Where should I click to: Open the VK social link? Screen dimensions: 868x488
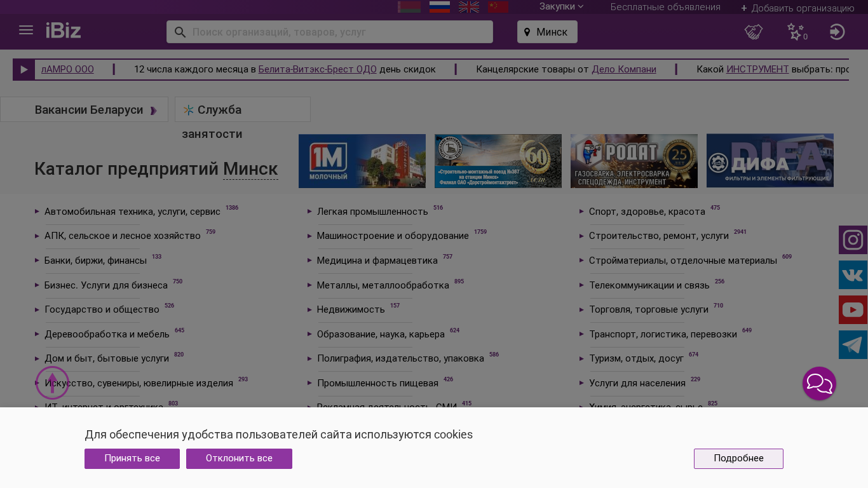(853, 275)
